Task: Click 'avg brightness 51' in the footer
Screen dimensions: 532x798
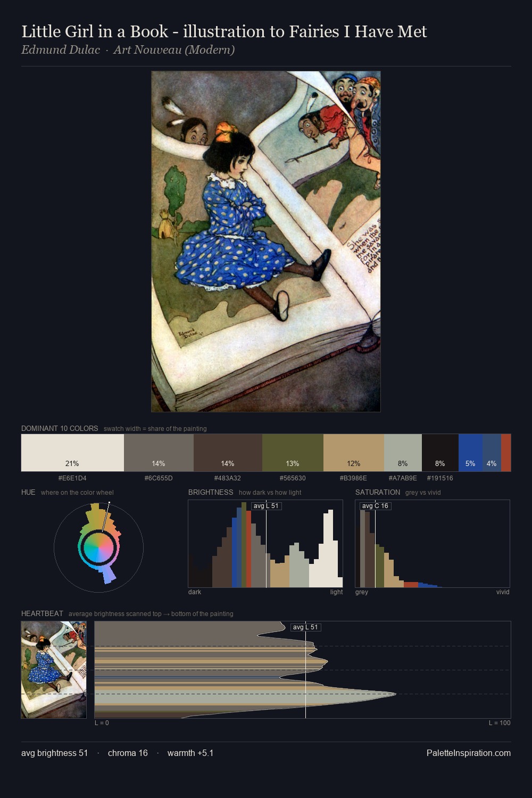Action: [55, 753]
